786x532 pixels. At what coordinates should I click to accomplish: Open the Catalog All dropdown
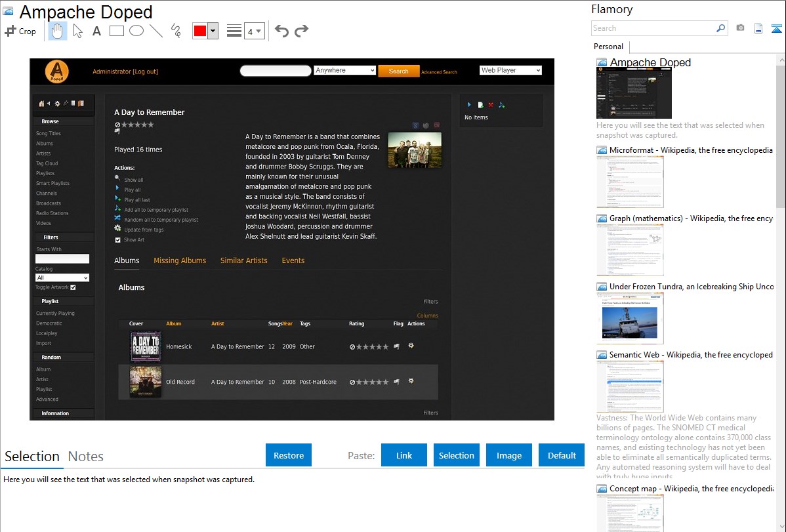click(62, 277)
